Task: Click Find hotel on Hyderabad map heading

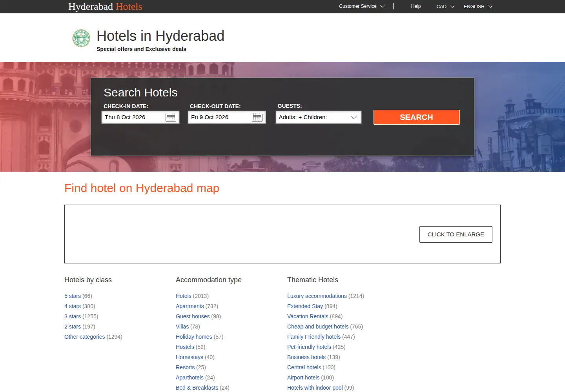Action: [142, 188]
